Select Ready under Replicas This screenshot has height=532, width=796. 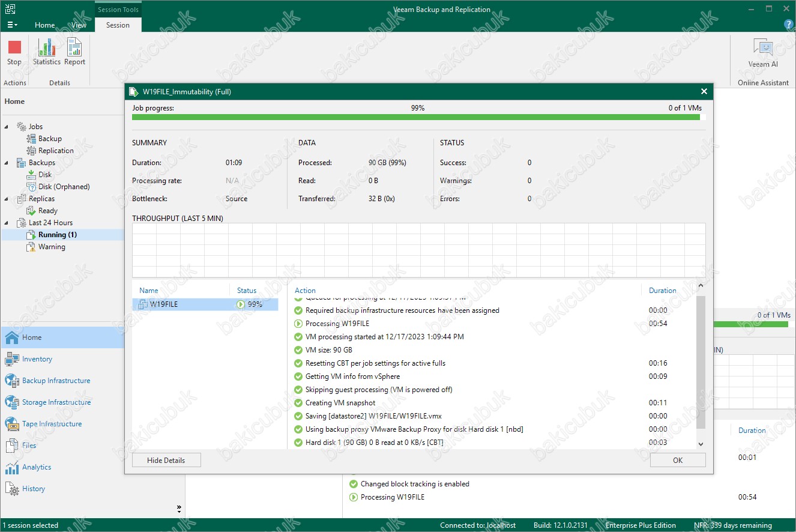48,211
